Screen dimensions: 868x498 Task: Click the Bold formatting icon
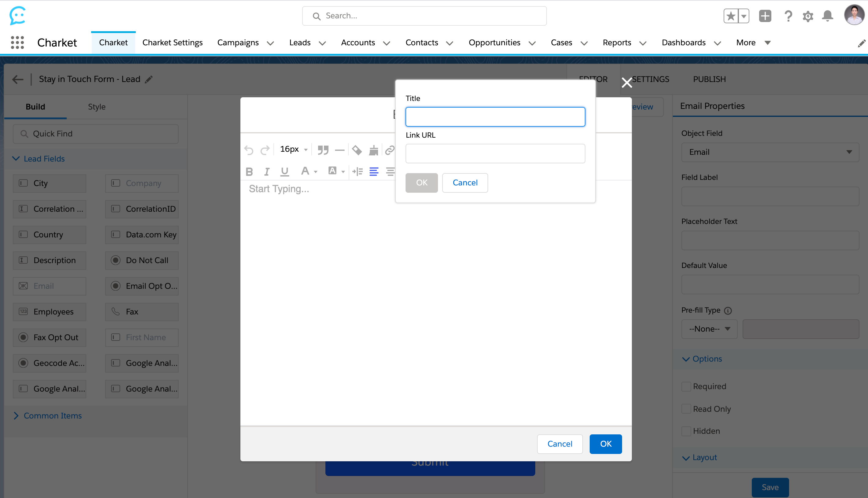[249, 171]
